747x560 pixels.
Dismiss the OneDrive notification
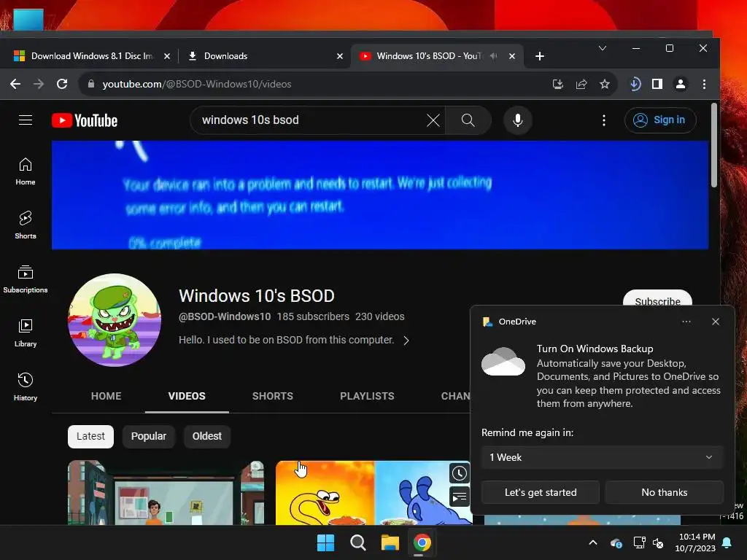716,322
